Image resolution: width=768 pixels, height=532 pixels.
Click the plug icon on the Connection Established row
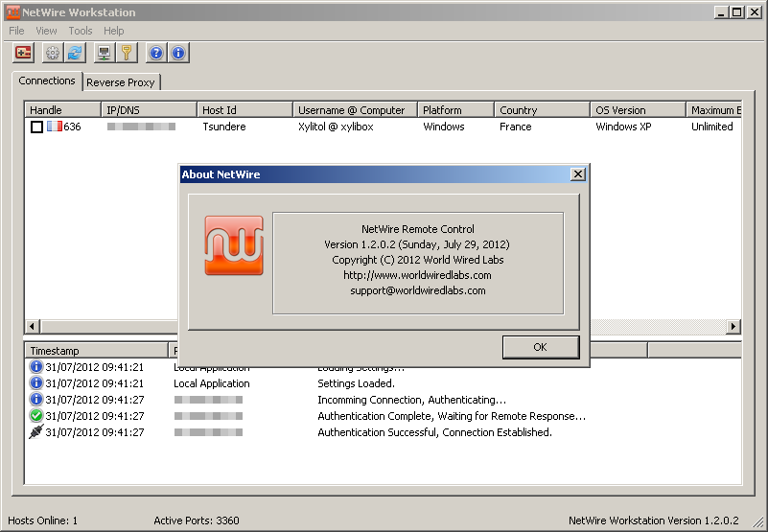35,431
